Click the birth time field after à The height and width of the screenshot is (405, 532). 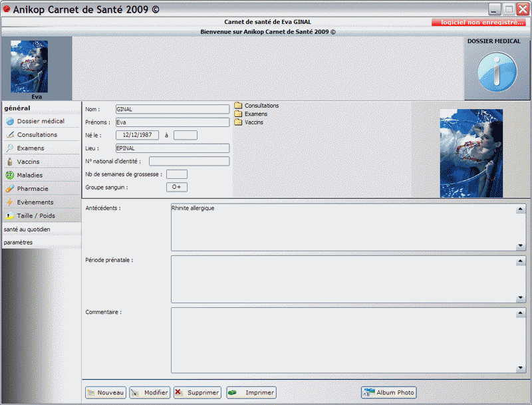click(186, 135)
